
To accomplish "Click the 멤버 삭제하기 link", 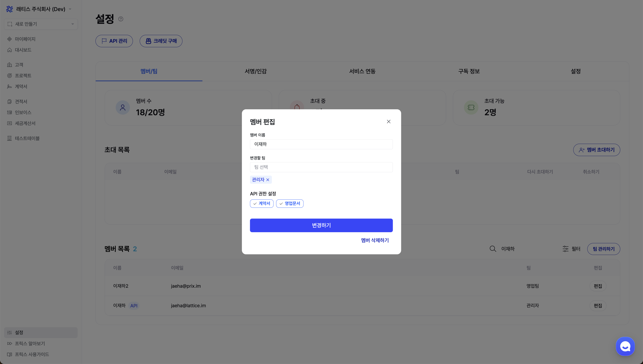I will tap(374, 240).
